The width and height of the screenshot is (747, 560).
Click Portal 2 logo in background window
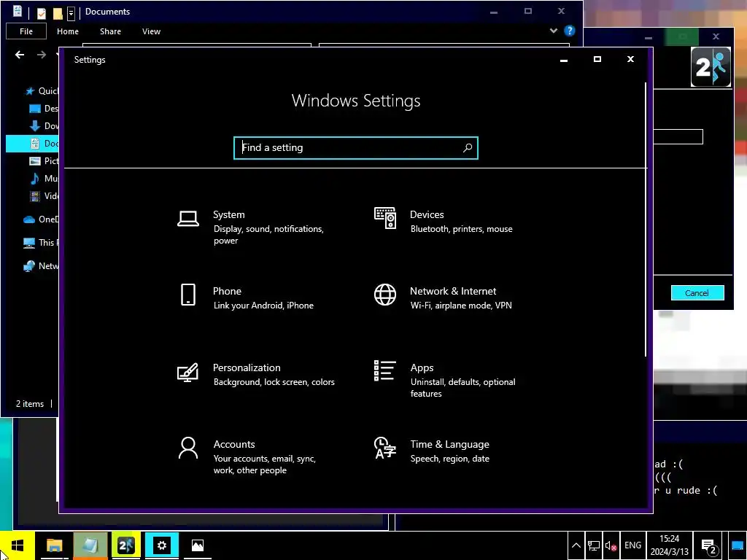[711, 66]
